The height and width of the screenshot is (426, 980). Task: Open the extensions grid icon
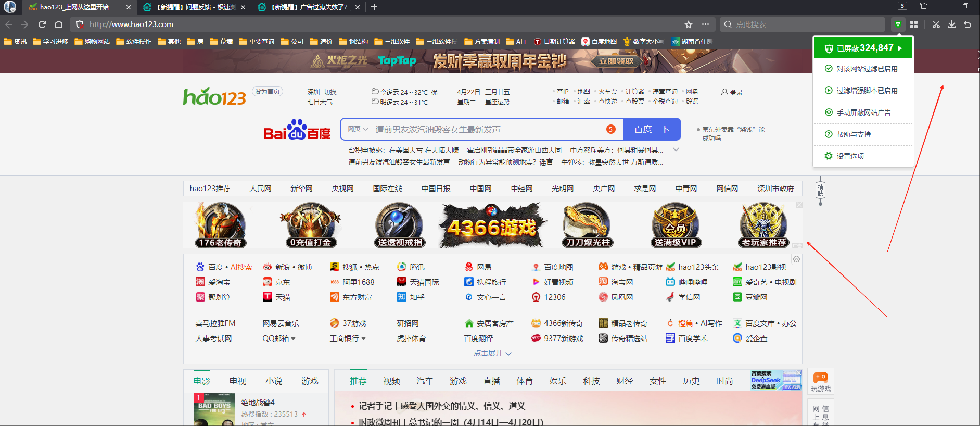pyautogui.click(x=914, y=24)
